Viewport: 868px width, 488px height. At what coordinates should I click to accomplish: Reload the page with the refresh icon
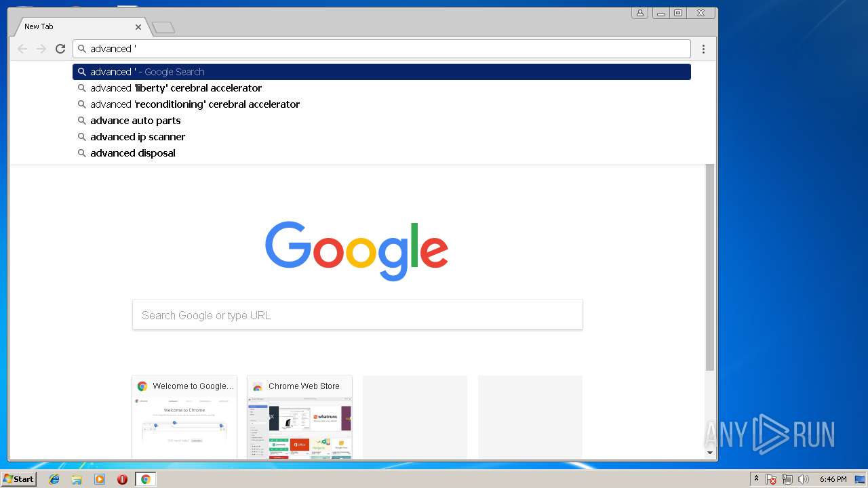pos(60,49)
